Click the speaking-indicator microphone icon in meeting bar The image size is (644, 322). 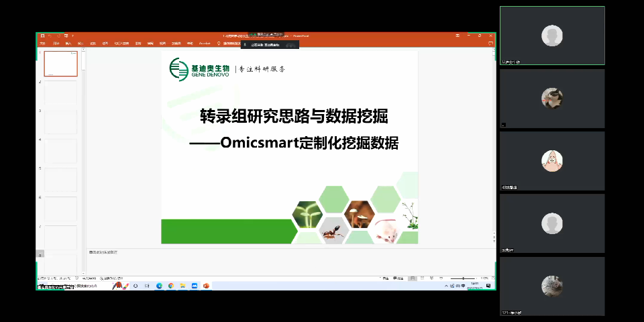pos(245,45)
